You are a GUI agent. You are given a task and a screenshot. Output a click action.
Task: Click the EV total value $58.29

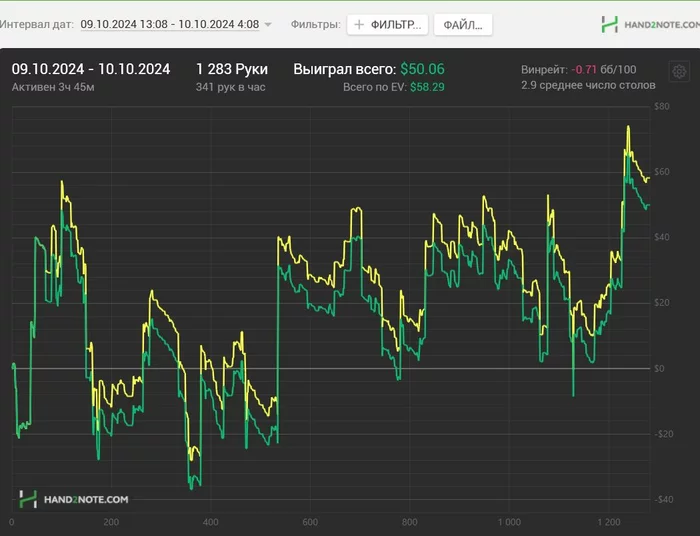pos(427,87)
